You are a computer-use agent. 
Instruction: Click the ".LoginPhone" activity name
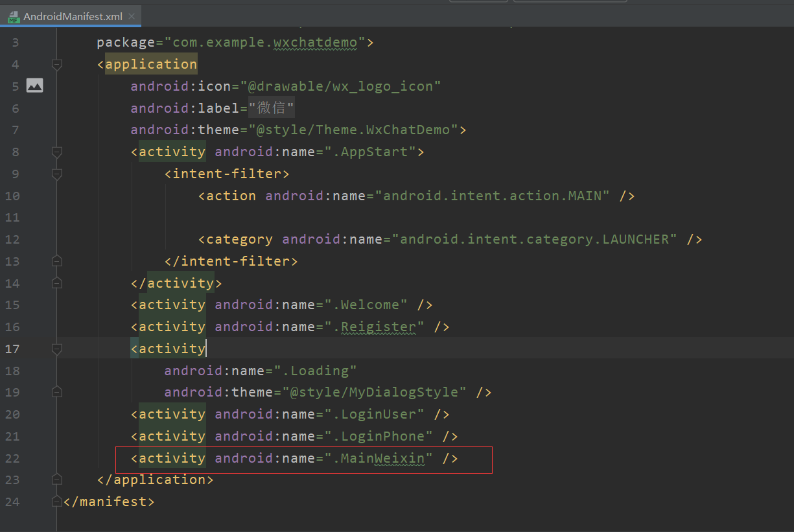pyautogui.click(x=379, y=436)
